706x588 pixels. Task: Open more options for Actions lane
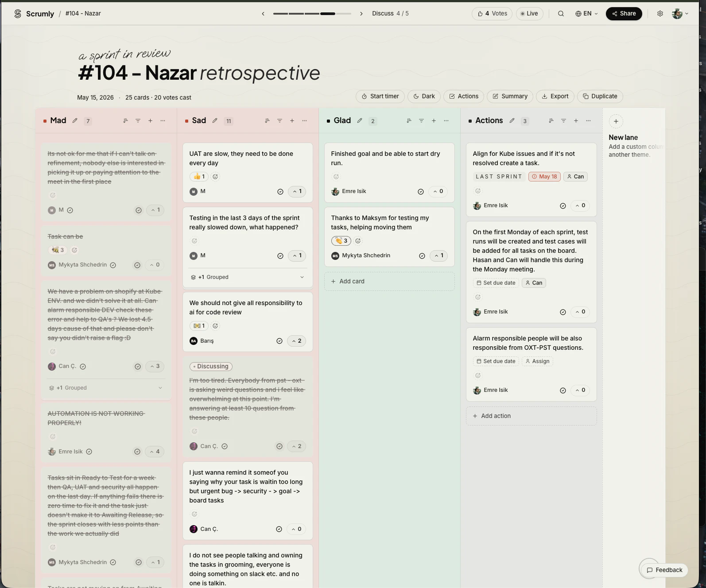[588, 120]
